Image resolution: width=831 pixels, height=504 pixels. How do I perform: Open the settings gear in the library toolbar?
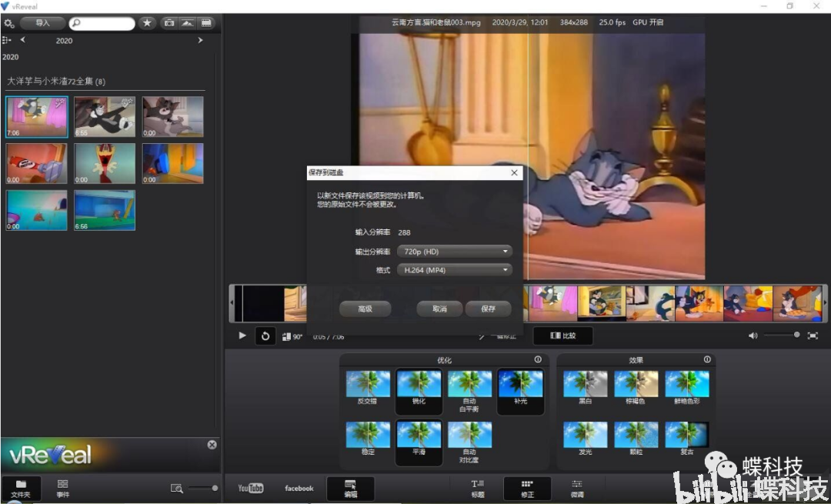point(8,23)
